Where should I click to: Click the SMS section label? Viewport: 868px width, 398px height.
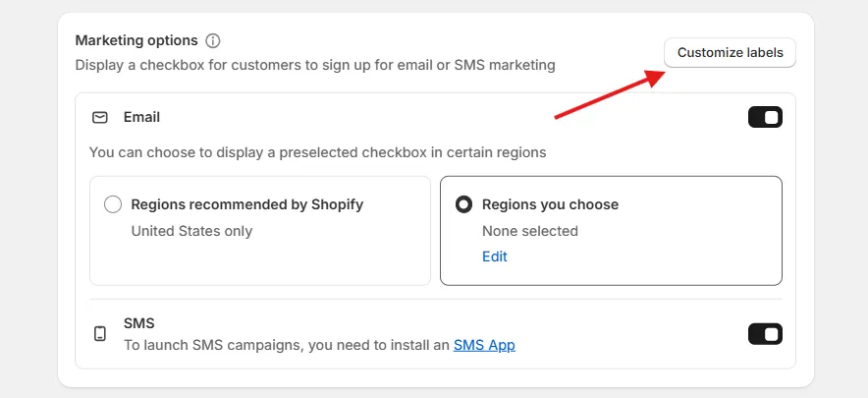point(139,323)
